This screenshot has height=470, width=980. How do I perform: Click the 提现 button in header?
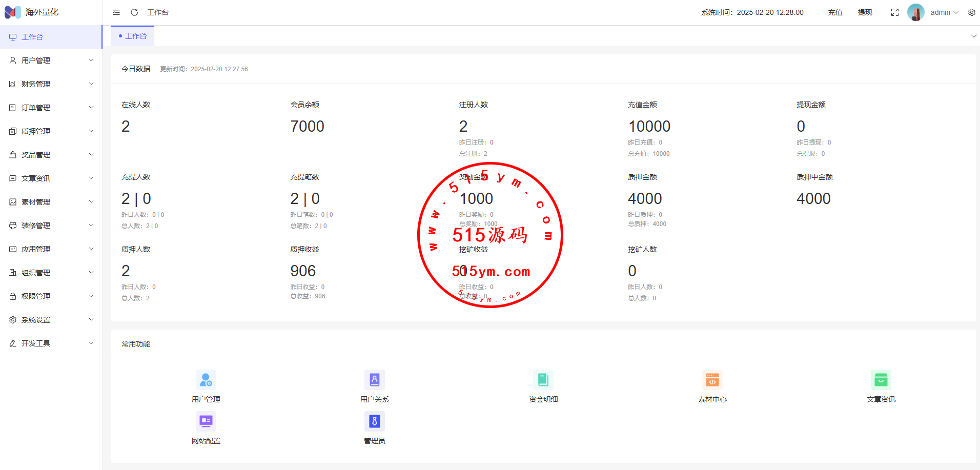[x=865, y=12]
